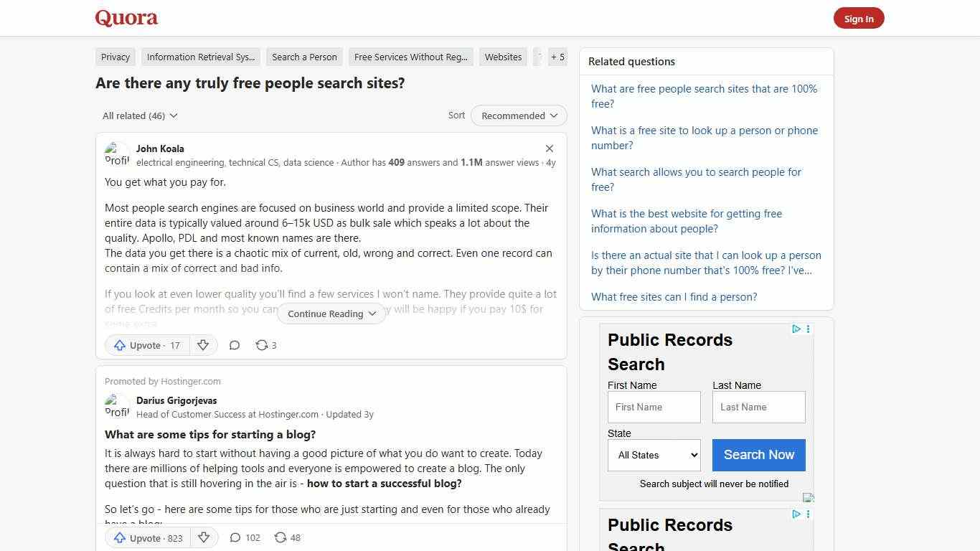Open the Privacy topic tab

[x=115, y=57]
